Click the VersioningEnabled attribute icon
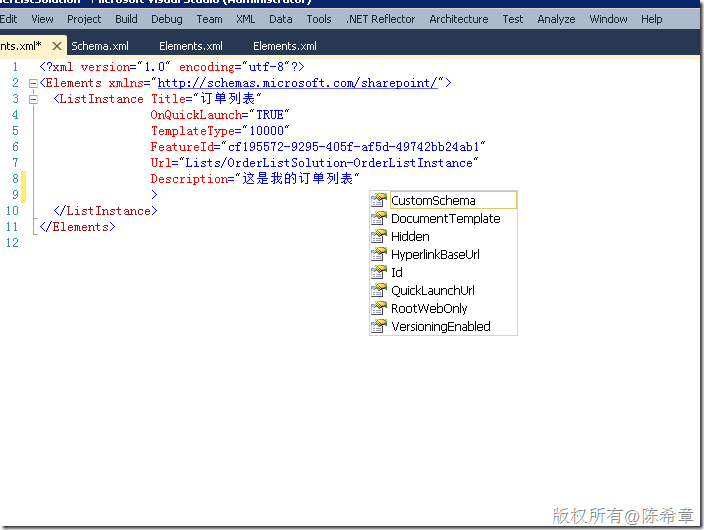 [x=379, y=326]
